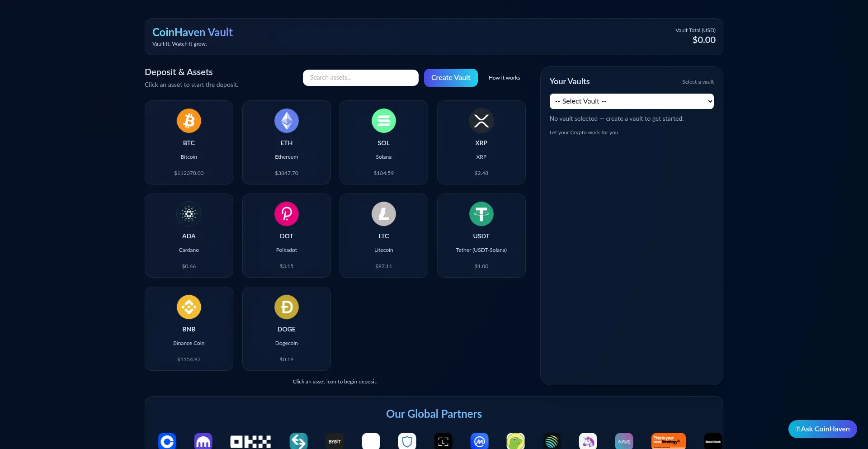Click the Bitcoin BTC coin icon
Image resolution: width=868 pixels, height=449 pixels.
(189, 121)
